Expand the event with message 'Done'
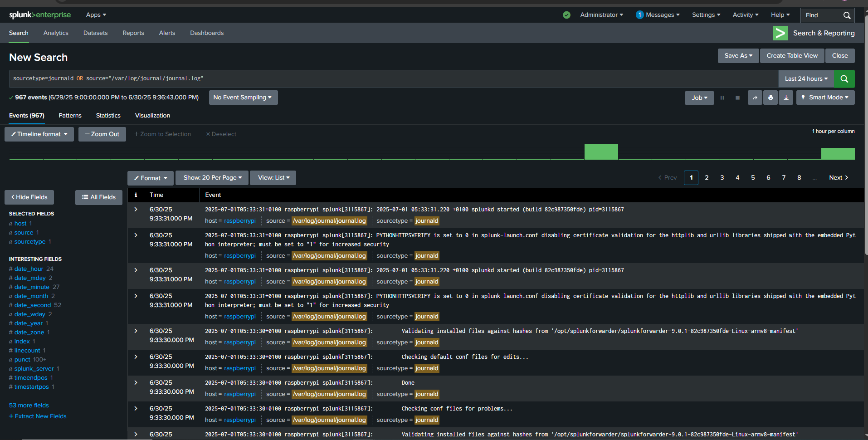Viewport: 868px width, 440px height. (136, 382)
